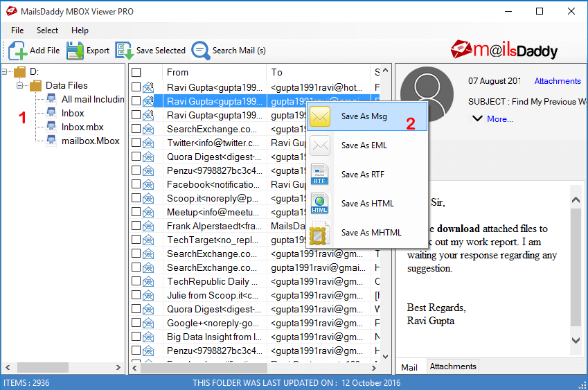Click the Save As EML envelope icon
588x390 pixels.
click(320, 145)
